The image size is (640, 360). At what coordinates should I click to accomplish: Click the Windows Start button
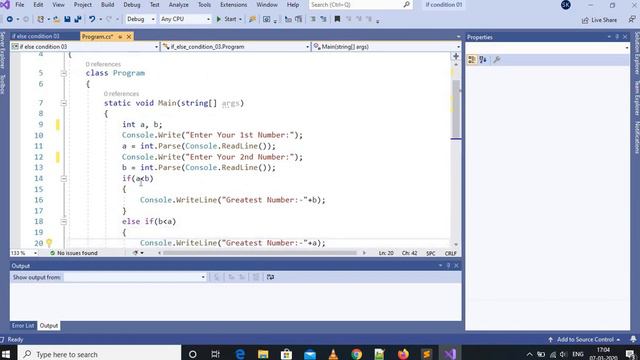click(x=6, y=354)
